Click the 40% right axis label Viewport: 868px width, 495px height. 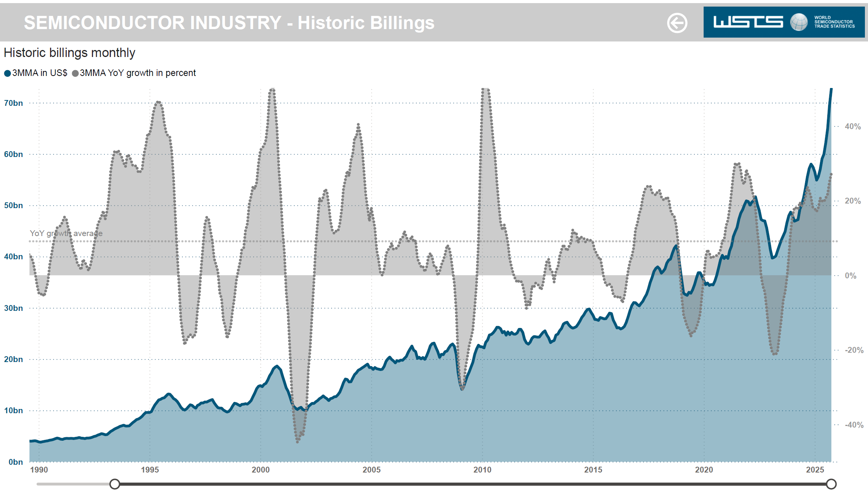pyautogui.click(x=852, y=126)
